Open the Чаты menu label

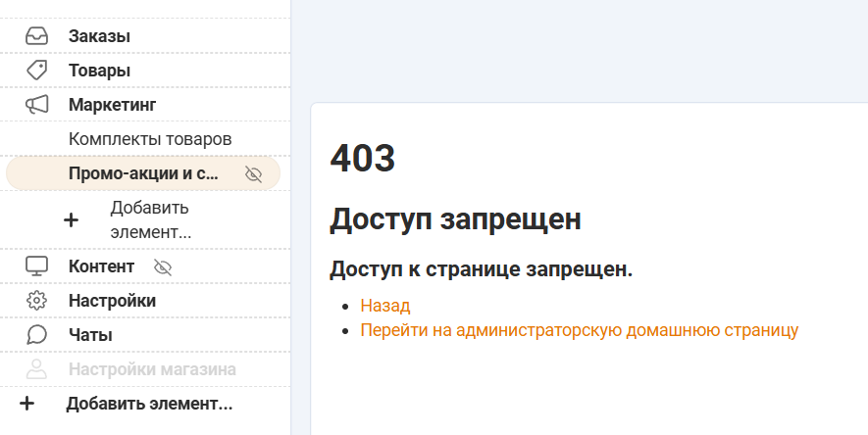[x=90, y=335]
